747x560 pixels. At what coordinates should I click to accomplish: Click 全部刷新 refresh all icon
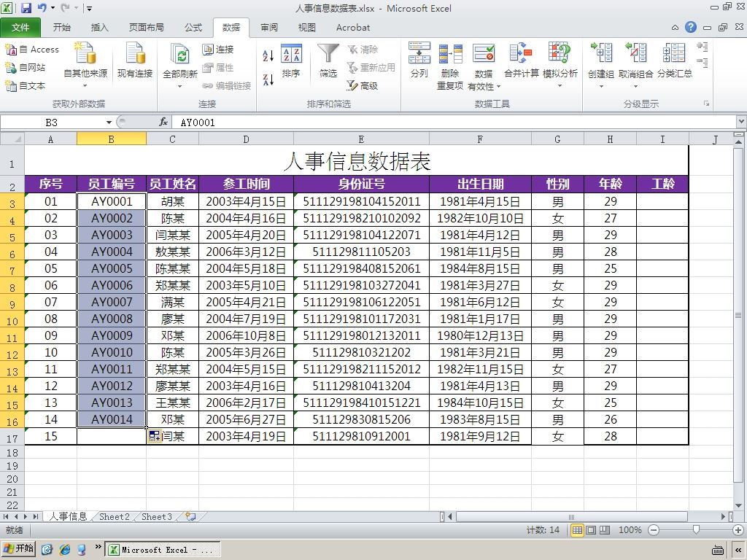(180, 54)
